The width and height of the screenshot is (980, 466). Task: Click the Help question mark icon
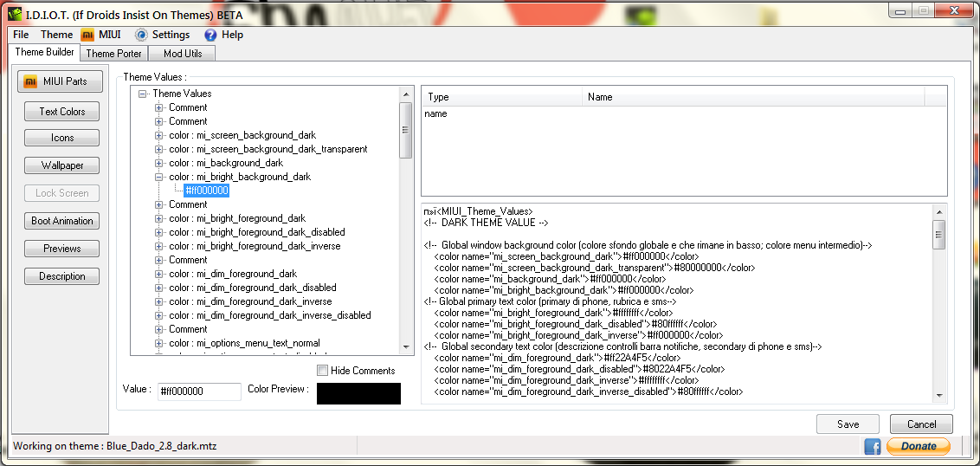tap(210, 35)
